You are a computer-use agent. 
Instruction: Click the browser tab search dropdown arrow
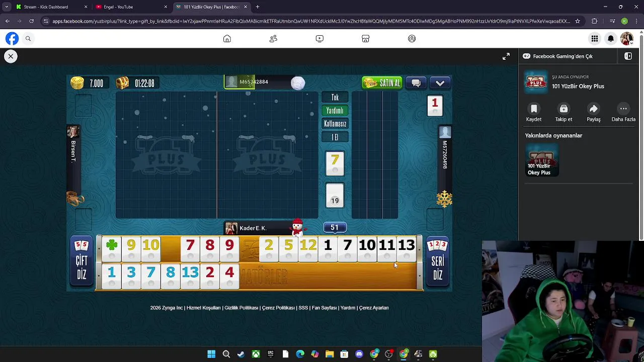7,7
